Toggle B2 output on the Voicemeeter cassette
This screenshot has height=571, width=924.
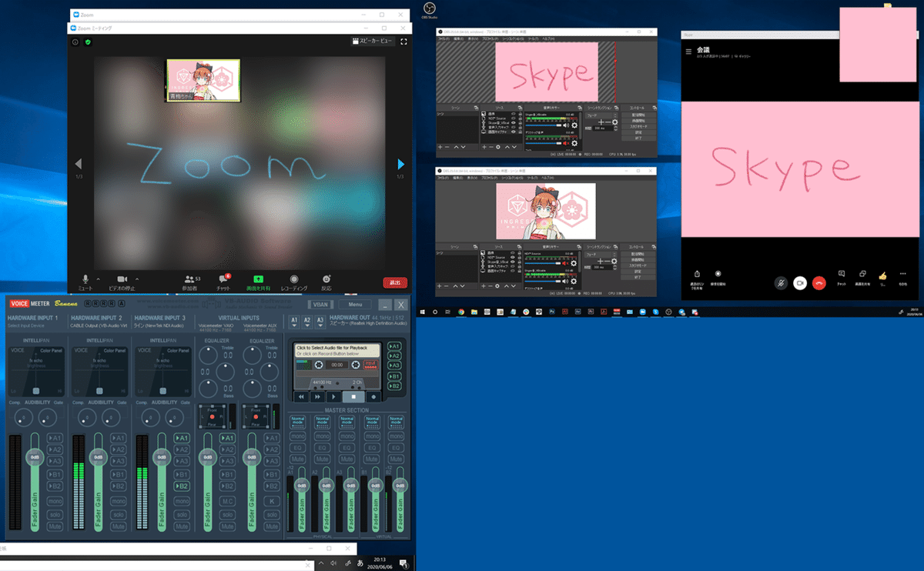point(395,386)
